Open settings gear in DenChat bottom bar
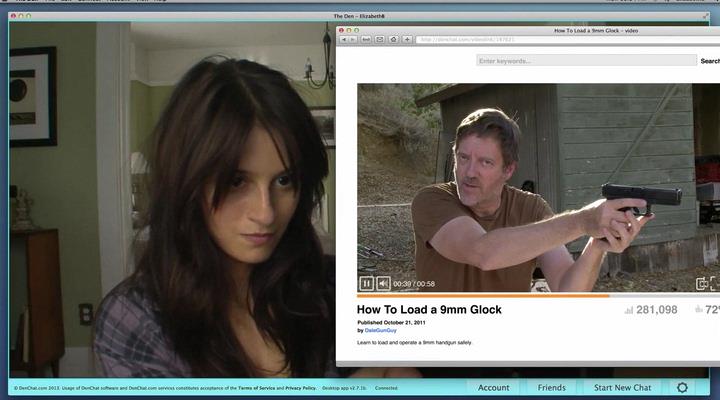Viewport: 720px width, 400px height. 682,388
